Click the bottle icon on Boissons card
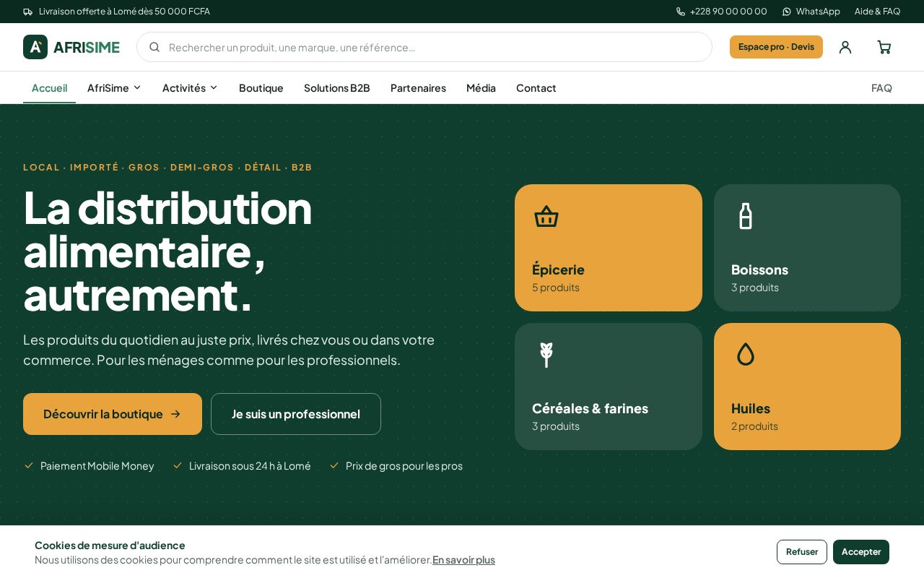Screen dimensions: 924x578 point(746,216)
